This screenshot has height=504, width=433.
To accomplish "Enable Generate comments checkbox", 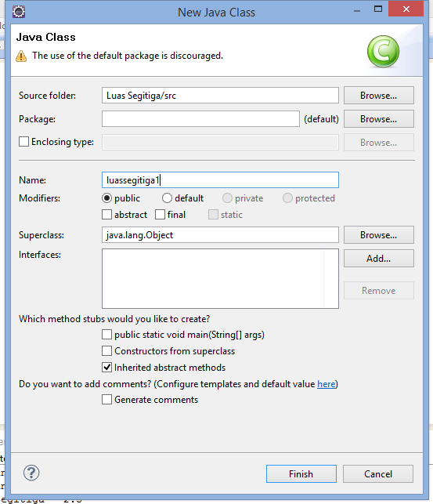I will coord(107,400).
